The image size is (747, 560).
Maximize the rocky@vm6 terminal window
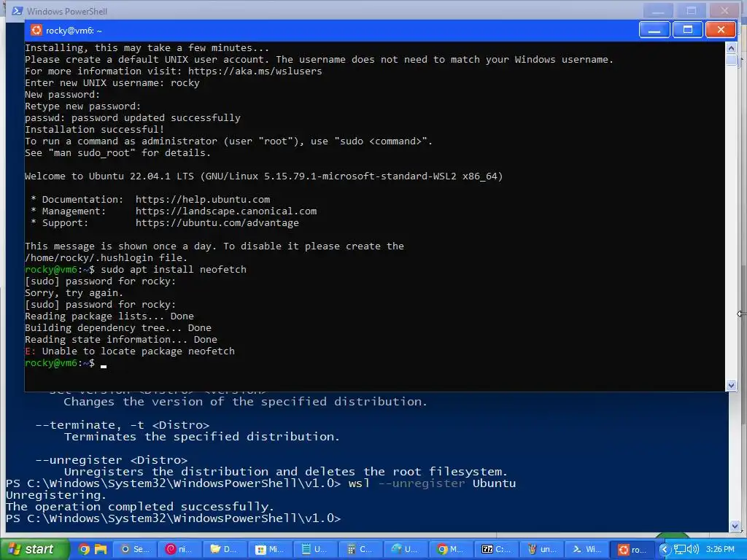[687, 30]
